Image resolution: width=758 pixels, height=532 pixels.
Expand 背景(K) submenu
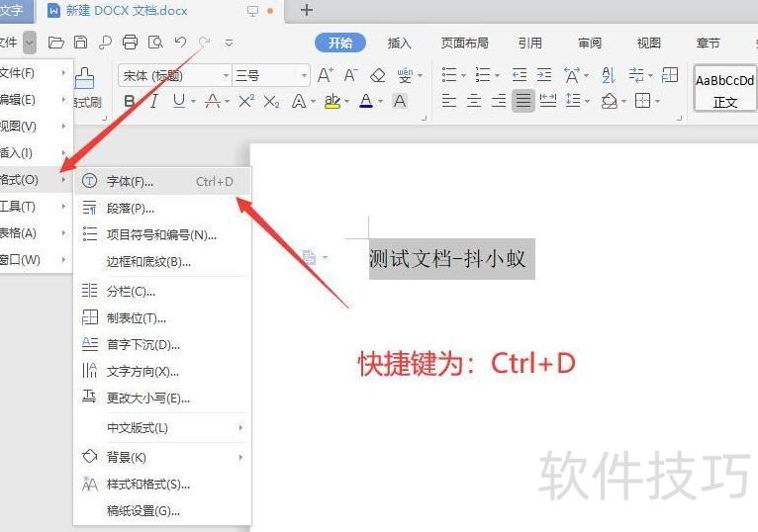coord(240,457)
